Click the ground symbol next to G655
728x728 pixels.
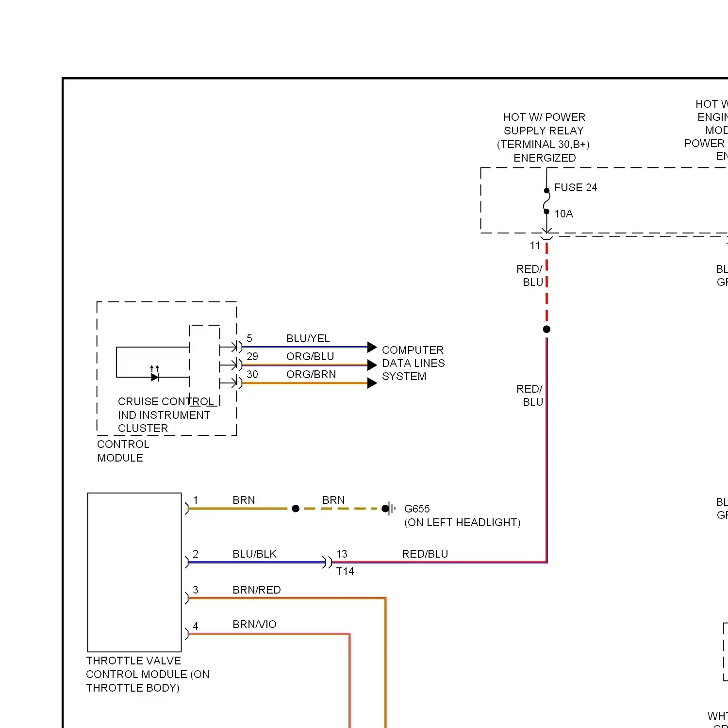pos(389,509)
